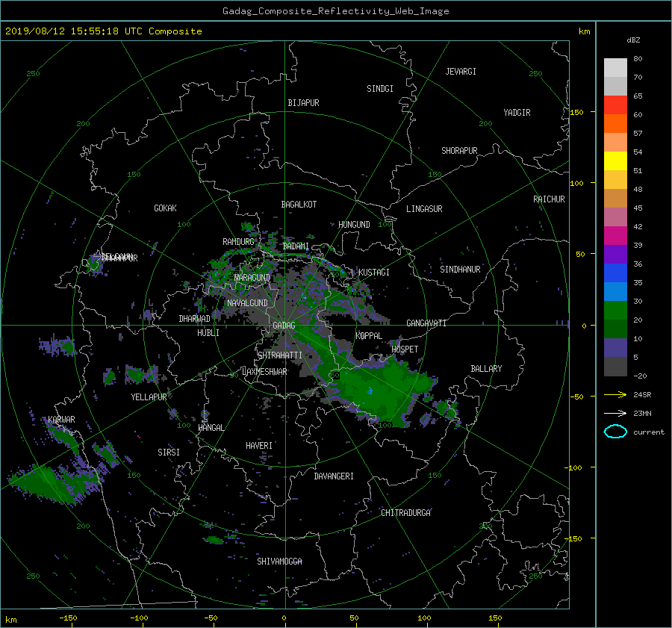
Task: Click the -150 tick on bottom km axis
Action: pyautogui.click(x=68, y=618)
